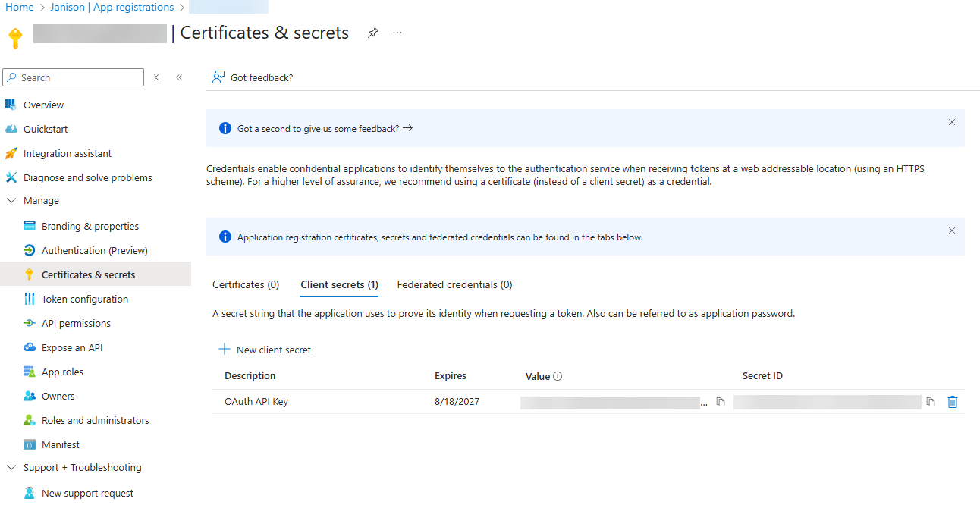Navigate to Token configuration

tap(84, 299)
